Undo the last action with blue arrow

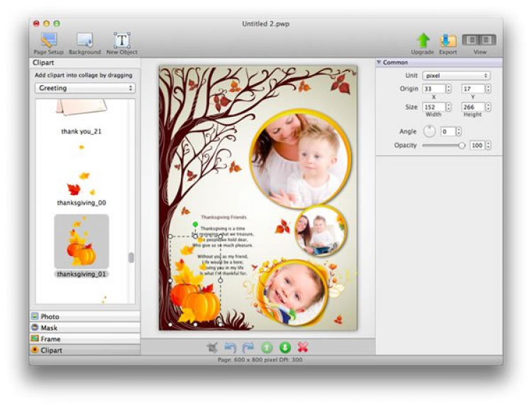[x=230, y=348]
